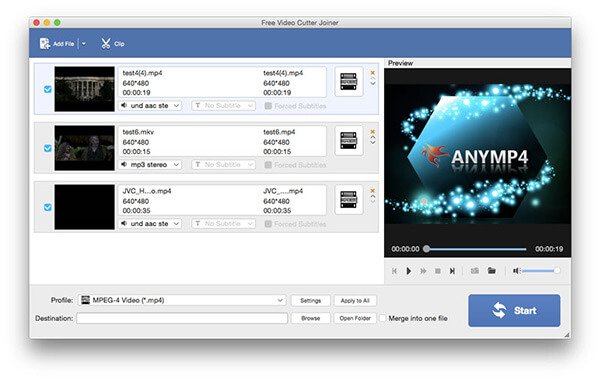Fast forward the preview playback
Viewport: 600px width, 380px height.
[423, 271]
